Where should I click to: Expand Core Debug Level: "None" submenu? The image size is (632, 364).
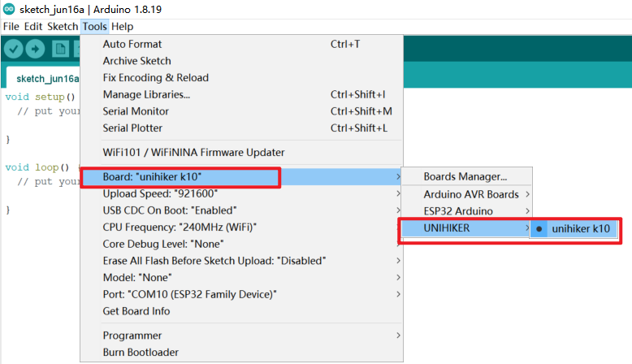point(241,245)
